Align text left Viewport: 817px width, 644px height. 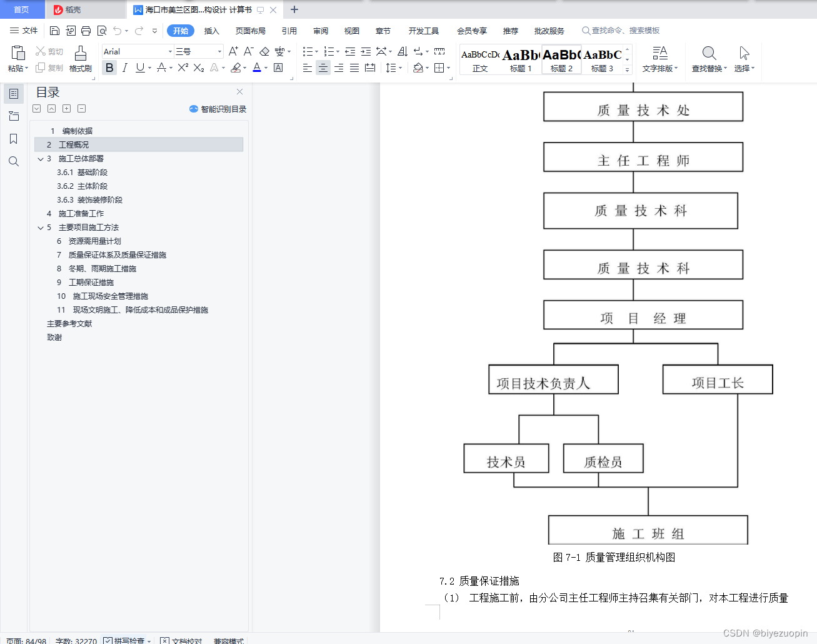308,68
